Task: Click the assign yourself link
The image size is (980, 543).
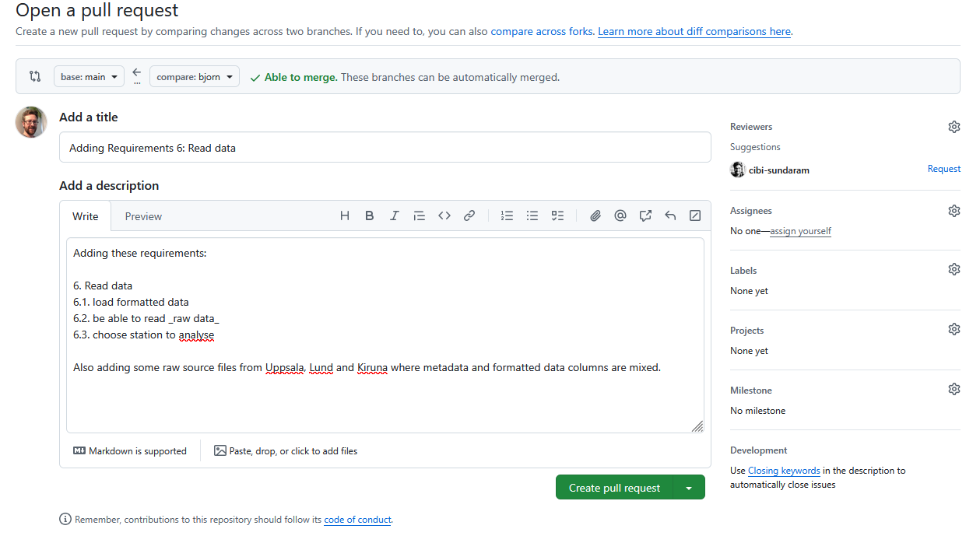Action: point(800,231)
